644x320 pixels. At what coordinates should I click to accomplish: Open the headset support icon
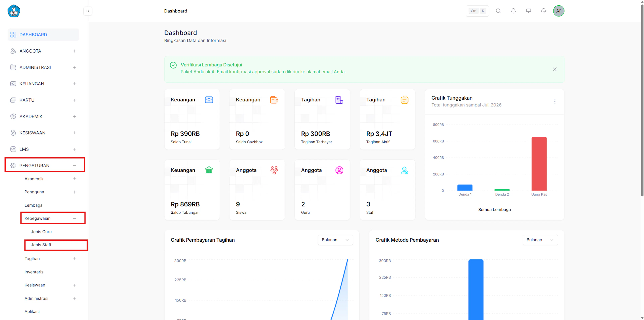coord(544,11)
